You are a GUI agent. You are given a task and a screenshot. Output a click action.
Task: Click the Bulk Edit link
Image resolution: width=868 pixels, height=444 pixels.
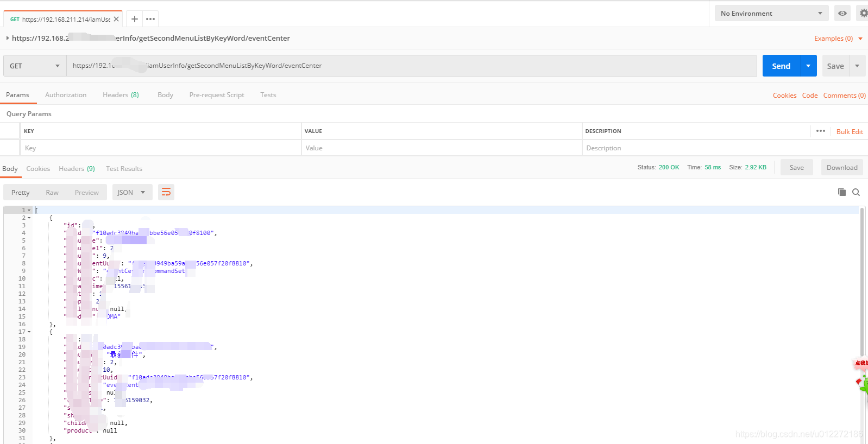point(850,131)
